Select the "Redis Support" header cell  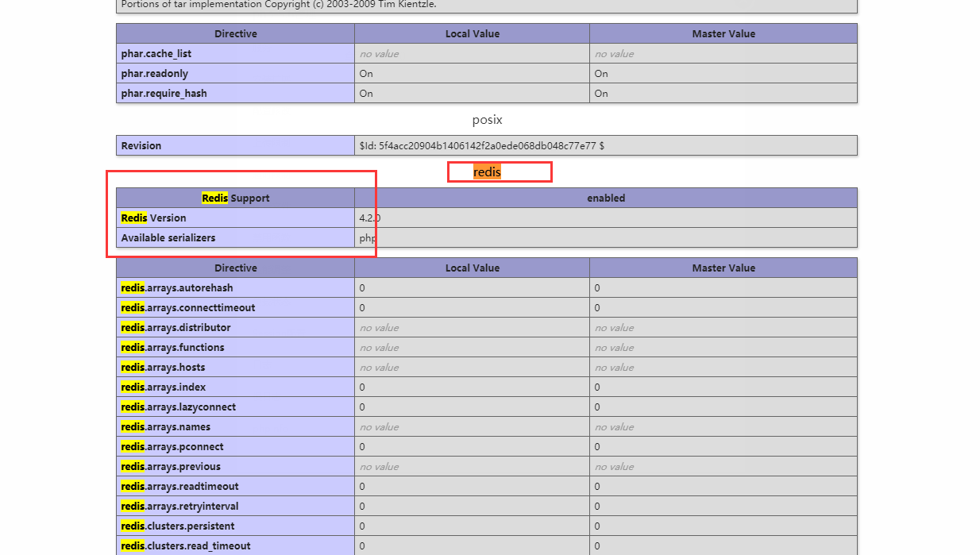tap(235, 198)
